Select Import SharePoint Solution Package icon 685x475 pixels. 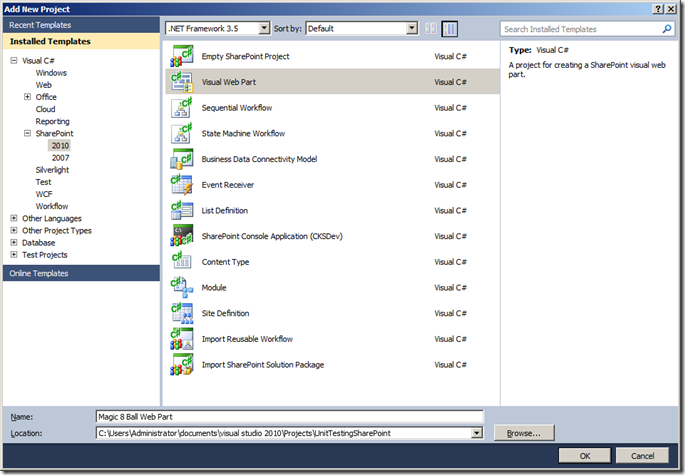[x=182, y=365]
